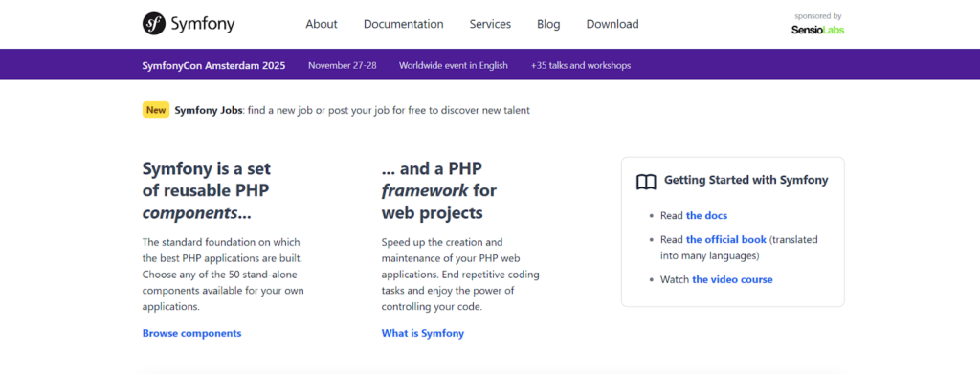Click the Speed up the creation and paragraph
This screenshot has height=374, width=980.
pyautogui.click(x=460, y=275)
